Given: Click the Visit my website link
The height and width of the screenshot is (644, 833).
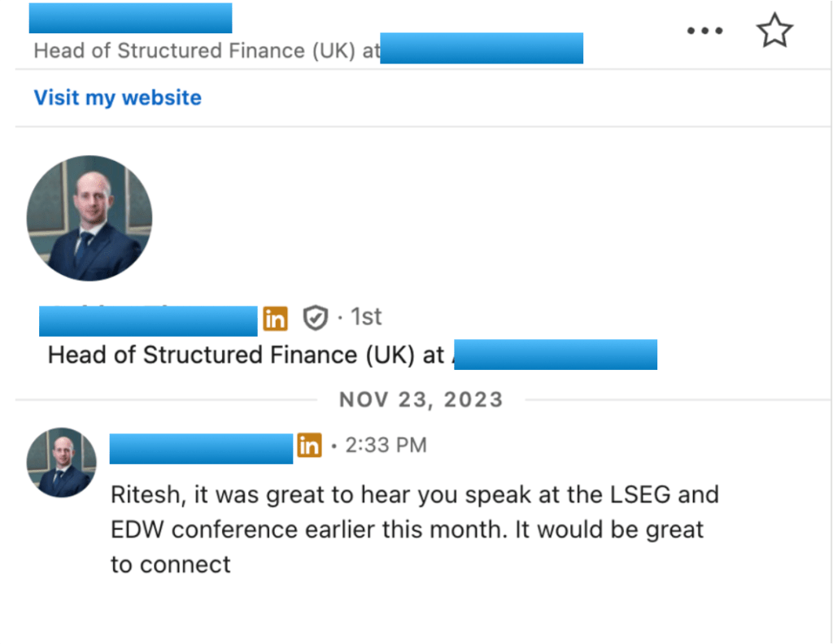Looking at the screenshot, I should coord(117,98).
